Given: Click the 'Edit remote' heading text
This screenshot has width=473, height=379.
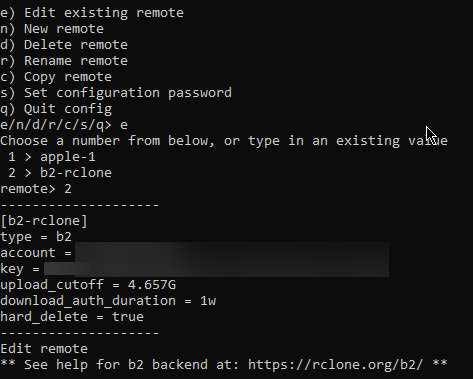Looking at the screenshot, I should pos(44,349).
